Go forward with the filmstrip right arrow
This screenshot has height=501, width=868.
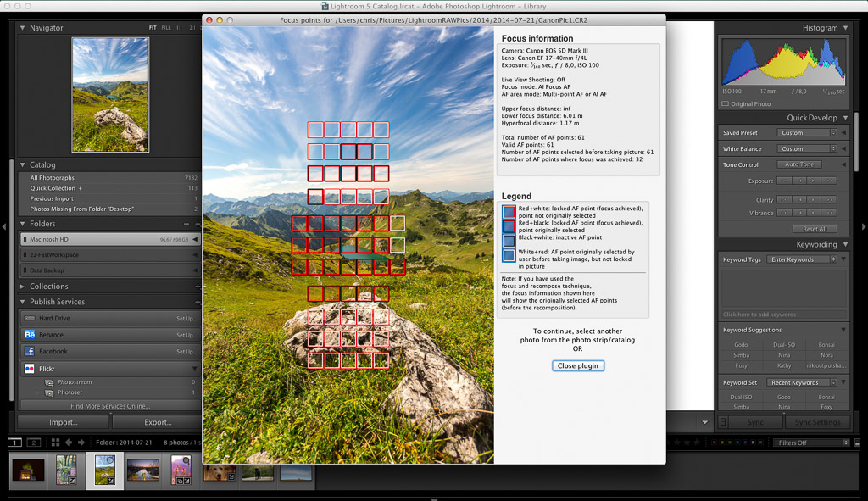[81, 443]
